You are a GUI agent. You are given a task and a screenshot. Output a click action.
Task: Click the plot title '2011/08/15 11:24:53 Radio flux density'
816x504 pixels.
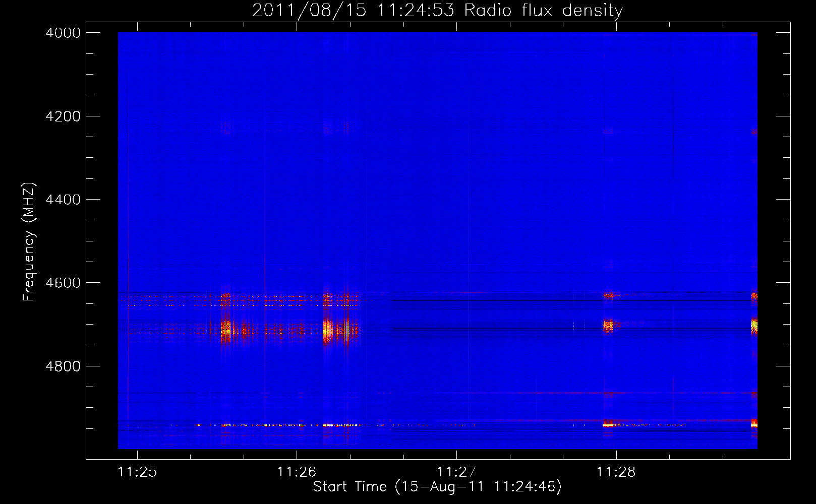(437, 11)
